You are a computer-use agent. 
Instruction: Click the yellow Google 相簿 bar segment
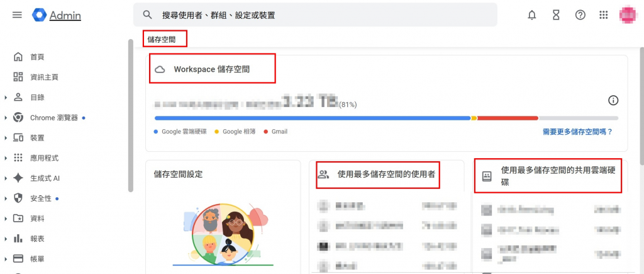coord(474,118)
